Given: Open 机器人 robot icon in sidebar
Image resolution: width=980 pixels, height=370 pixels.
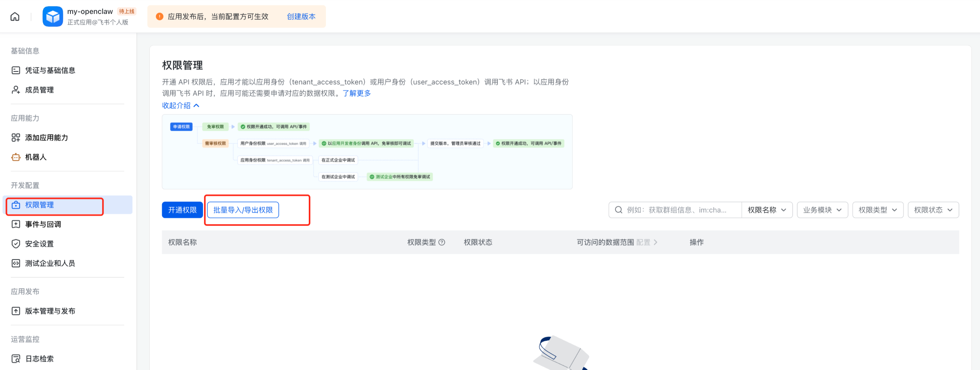Looking at the screenshot, I should 16,157.
